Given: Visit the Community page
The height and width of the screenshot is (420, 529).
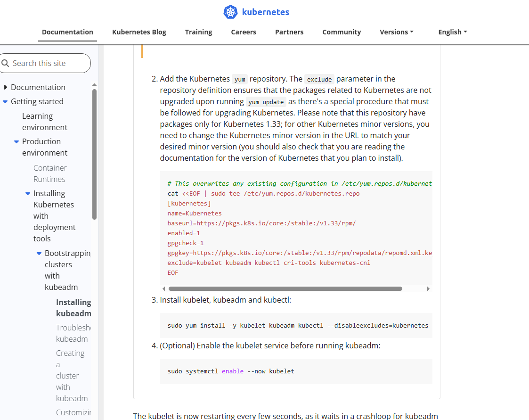Looking at the screenshot, I should click(x=342, y=32).
